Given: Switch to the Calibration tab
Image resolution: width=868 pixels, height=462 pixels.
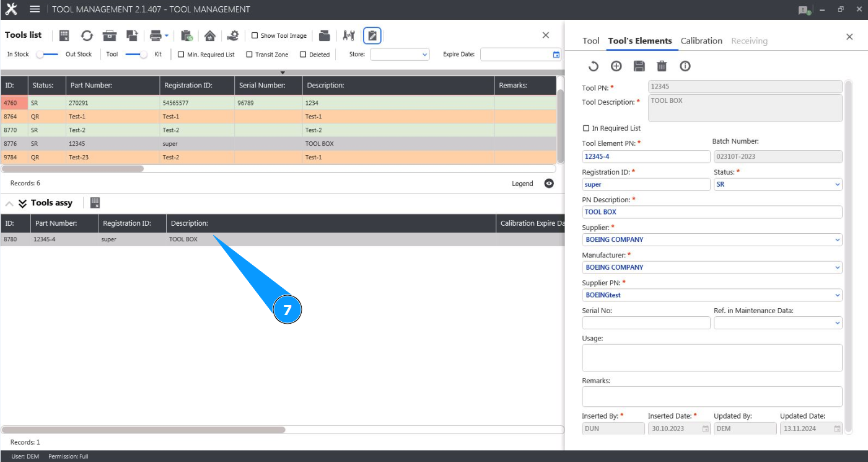Looking at the screenshot, I should coord(701,41).
